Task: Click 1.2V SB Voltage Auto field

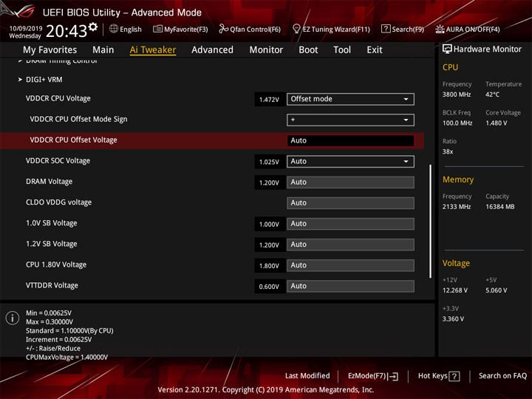Action: [x=350, y=245]
